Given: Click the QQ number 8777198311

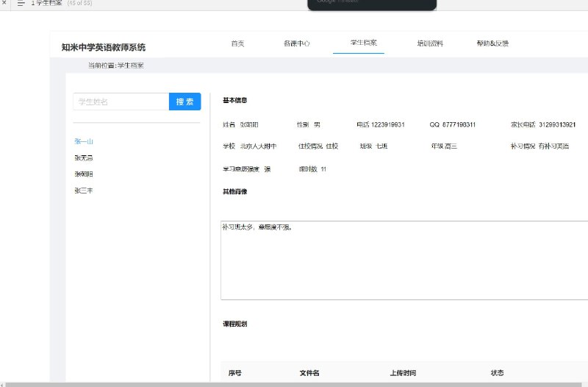Looking at the screenshot, I should [x=459, y=124].
